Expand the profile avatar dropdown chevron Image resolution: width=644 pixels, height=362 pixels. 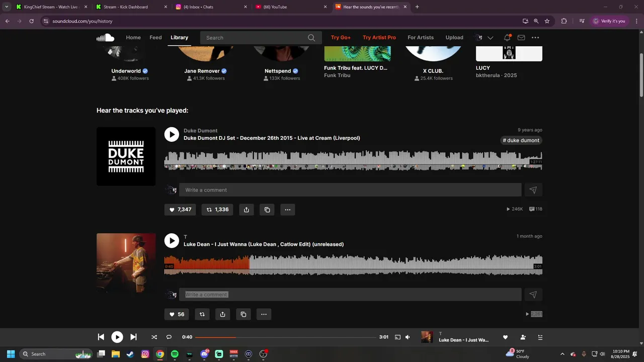click(x=490, y=38)
